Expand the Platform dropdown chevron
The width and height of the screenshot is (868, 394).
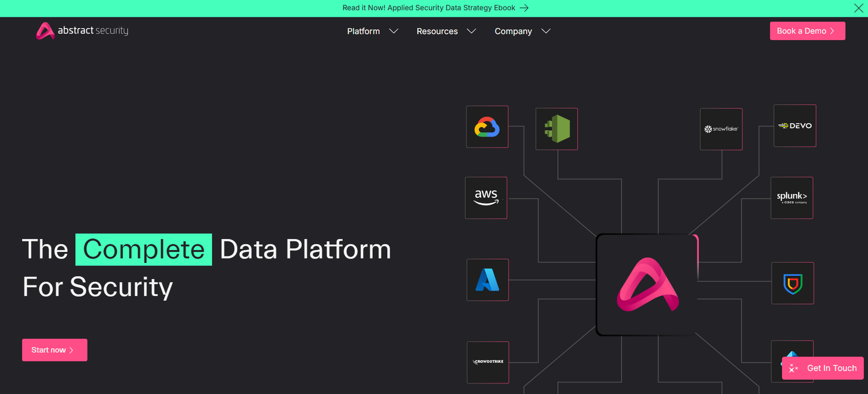tap(394, 31)
